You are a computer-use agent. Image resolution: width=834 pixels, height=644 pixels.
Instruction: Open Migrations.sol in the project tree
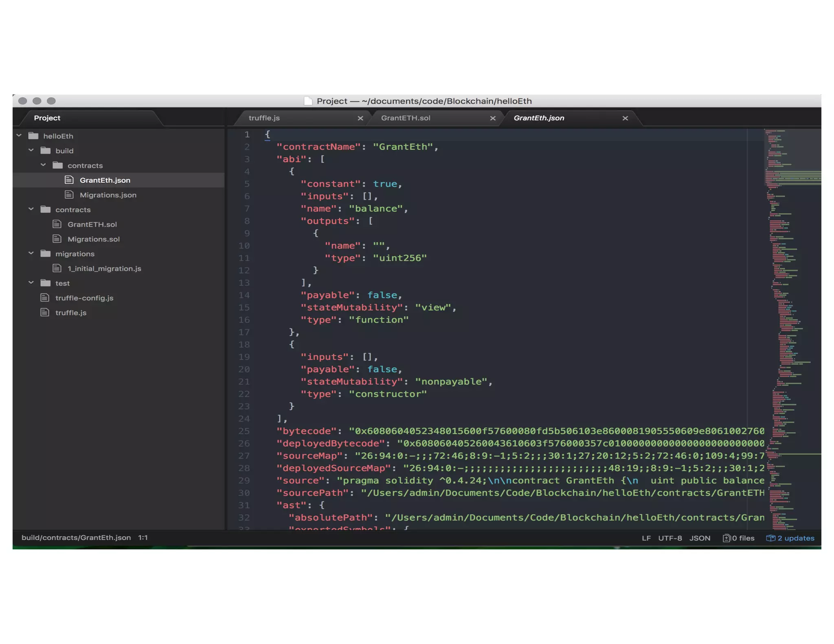pyautogui.click(x=94, y=239)
